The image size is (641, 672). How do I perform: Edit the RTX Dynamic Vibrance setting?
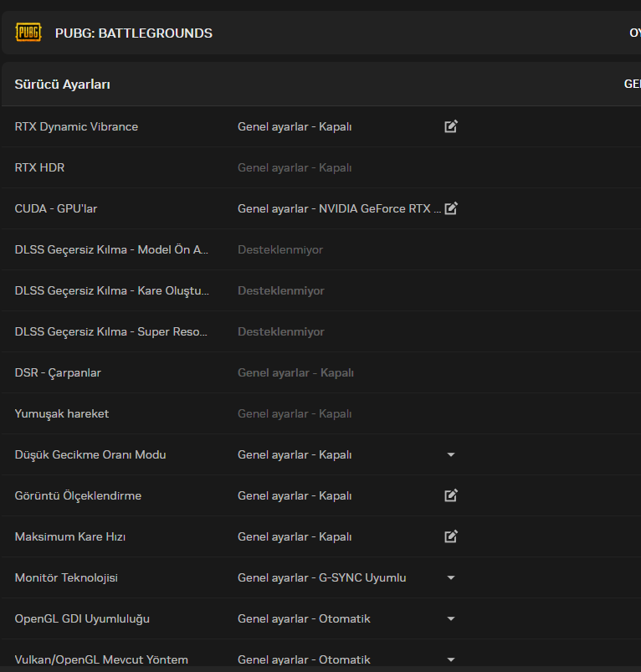click(451, 126)
